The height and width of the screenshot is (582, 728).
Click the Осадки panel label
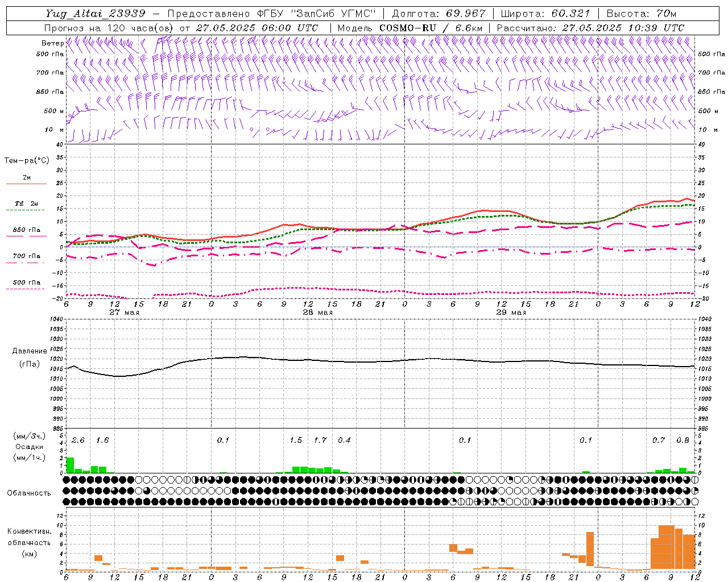30,447
